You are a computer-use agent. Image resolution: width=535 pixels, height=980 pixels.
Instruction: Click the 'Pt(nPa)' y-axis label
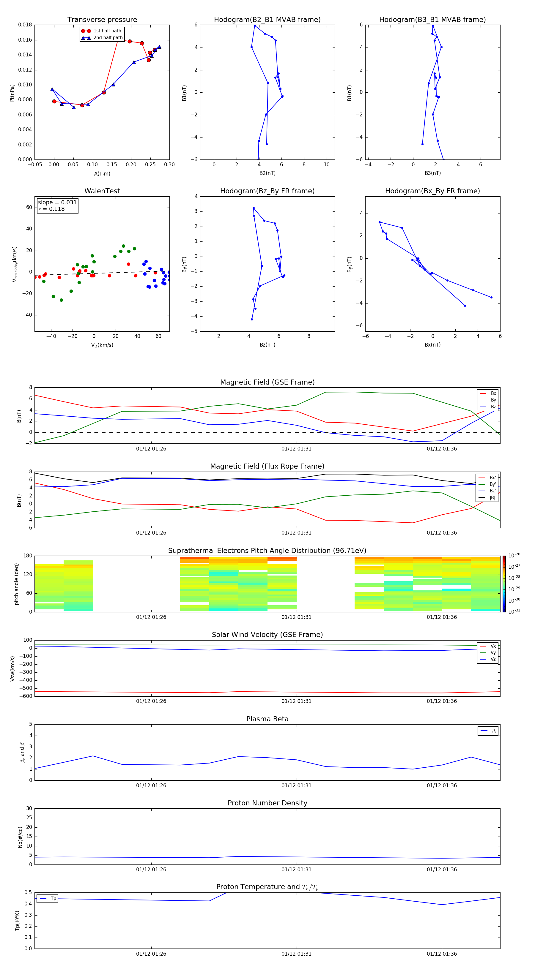click(12, 92)
